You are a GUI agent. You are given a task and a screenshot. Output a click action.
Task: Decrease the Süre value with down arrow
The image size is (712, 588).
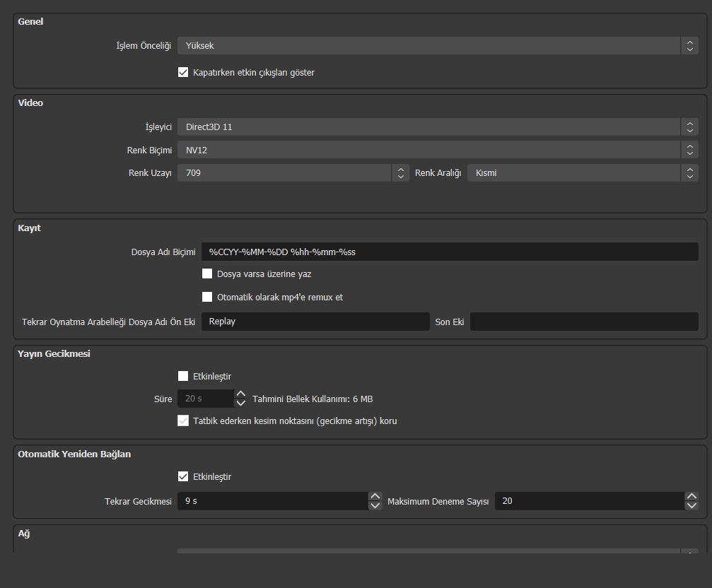[240, 403]
